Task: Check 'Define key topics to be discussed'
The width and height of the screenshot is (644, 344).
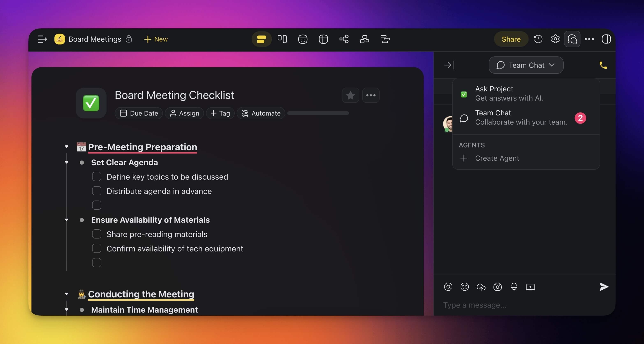Action: click(96, 177)
